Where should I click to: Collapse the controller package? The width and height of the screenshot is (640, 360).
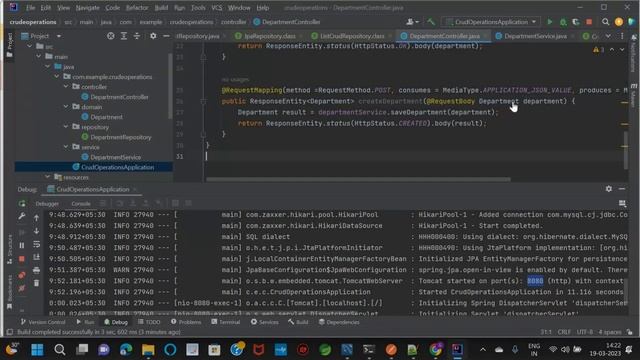(x=66, y=87)
